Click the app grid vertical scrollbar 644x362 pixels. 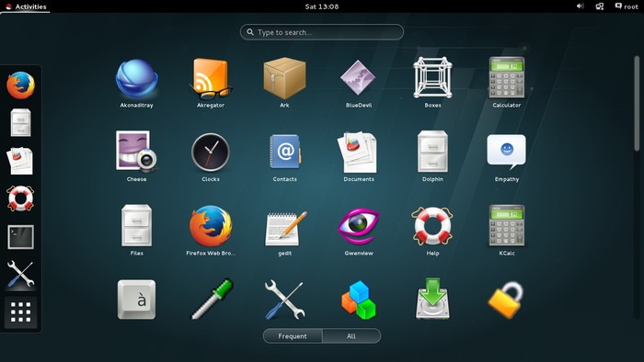637,103
